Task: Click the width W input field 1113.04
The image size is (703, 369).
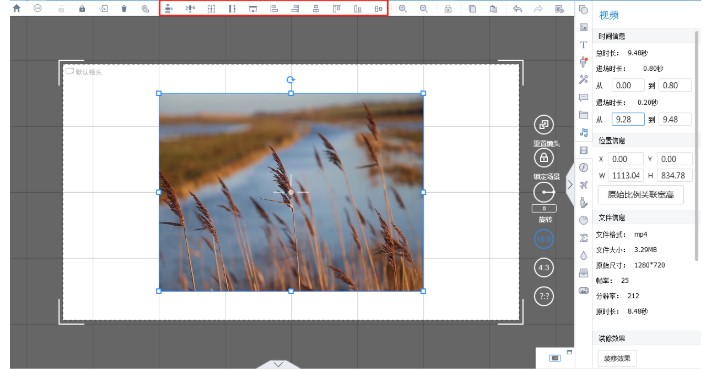Action: pyautogui.click(x=626, y=175)
